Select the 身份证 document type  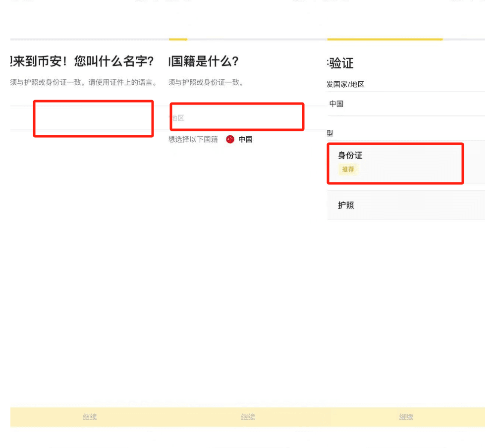point(406,162)
